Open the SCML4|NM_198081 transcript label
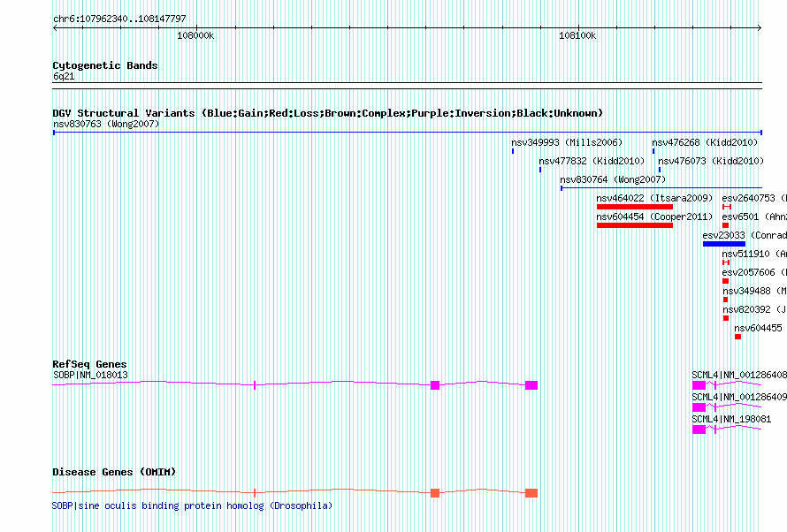Image resolution: width=787 pixels, height=532 pixels. [x=731, y=419]
